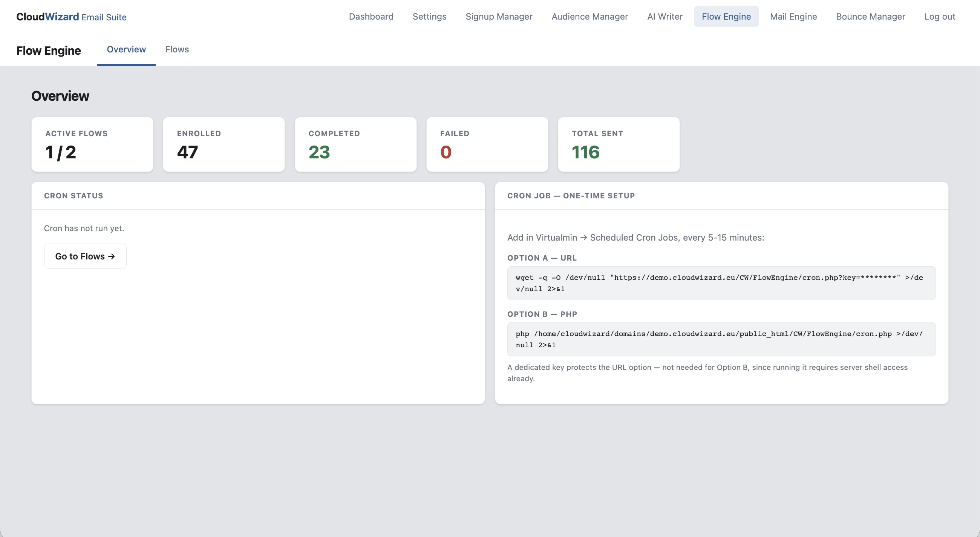Open Mail Engine section
This screenshot has height=537, width=980.
[x=793, y=16]
